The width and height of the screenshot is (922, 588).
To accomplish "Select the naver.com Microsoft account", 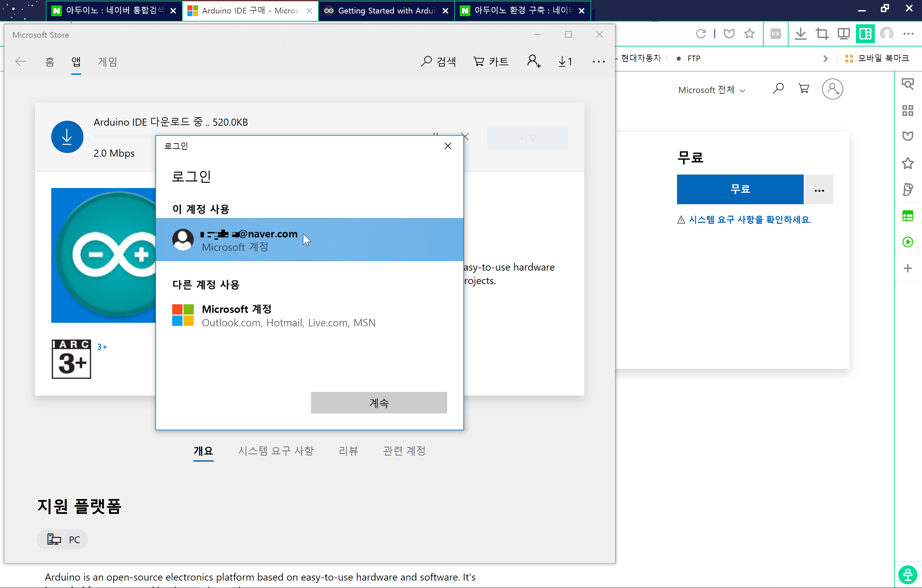I will point(309,240).
